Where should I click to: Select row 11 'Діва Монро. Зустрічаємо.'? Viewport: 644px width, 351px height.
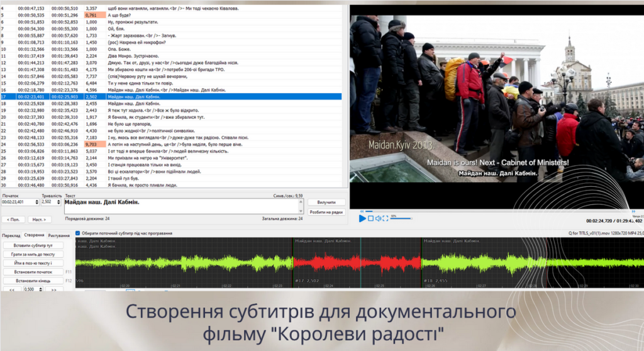tap(171, 56)
